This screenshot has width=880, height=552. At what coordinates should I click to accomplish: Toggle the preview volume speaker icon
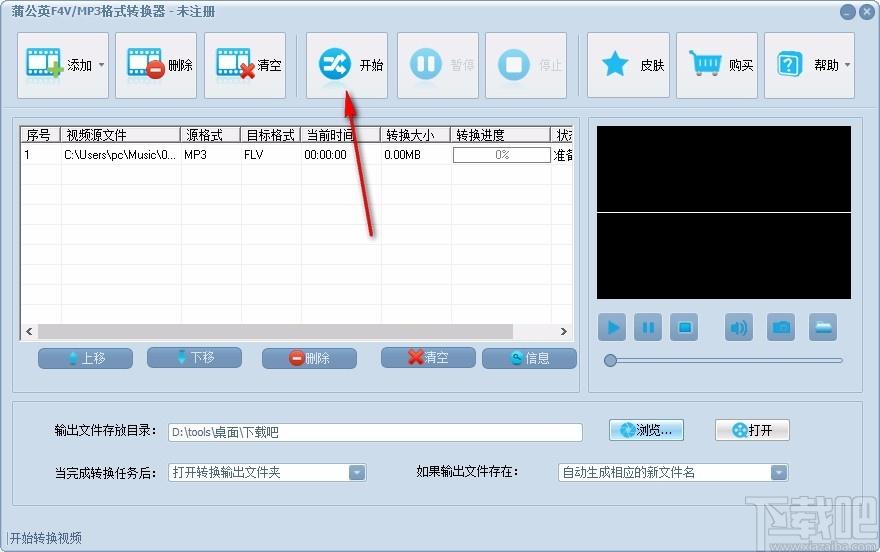pos(739,328)
